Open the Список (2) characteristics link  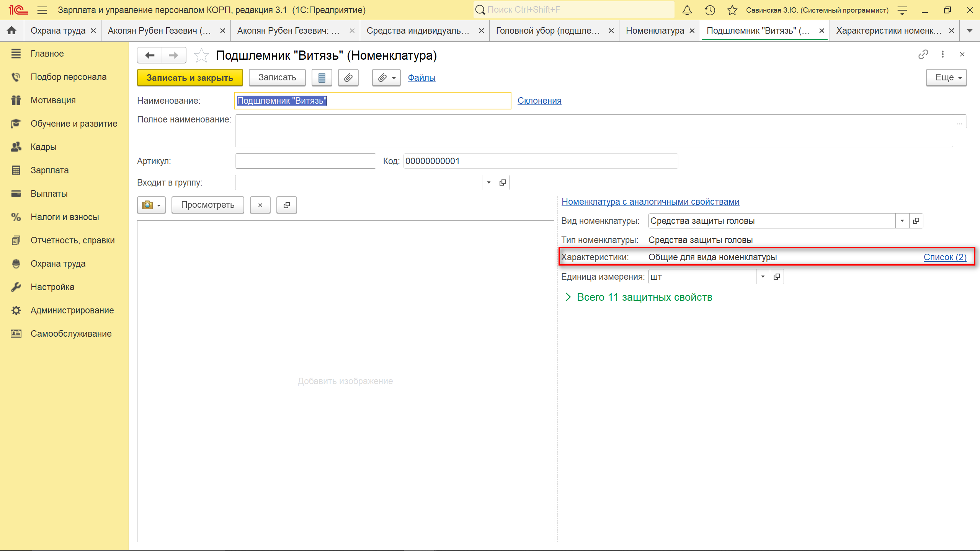click(x=945, y=257)
